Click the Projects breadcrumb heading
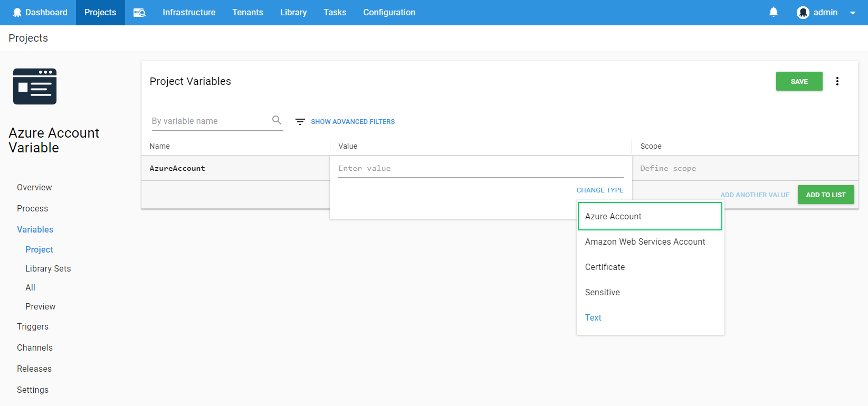Screen dimensions: 868x406 [x=28, y=38]
